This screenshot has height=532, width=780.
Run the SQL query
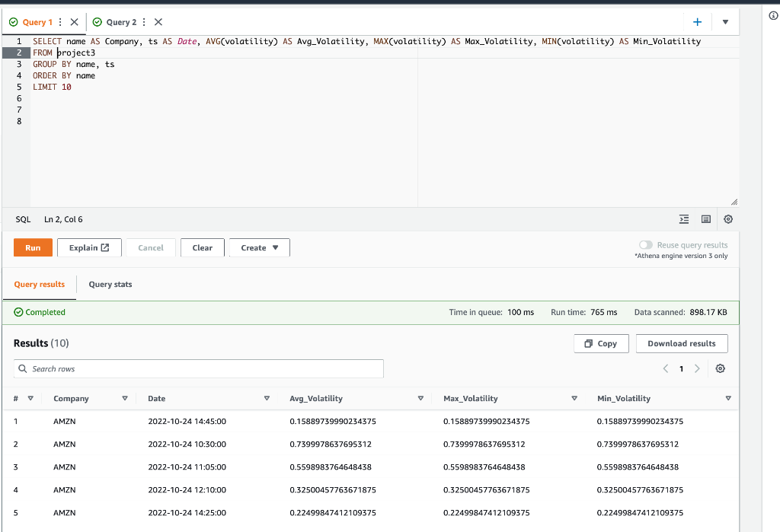33,247
